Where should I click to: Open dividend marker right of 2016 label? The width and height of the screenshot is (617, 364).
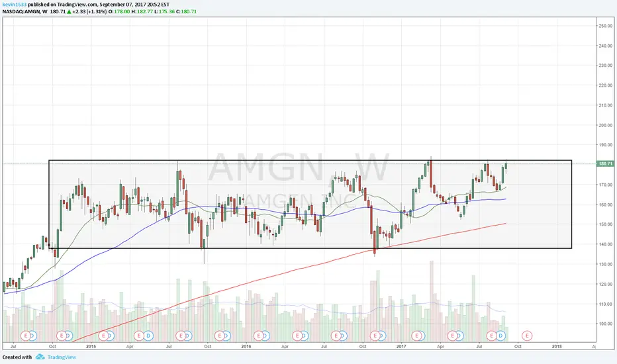pos(265,336)
